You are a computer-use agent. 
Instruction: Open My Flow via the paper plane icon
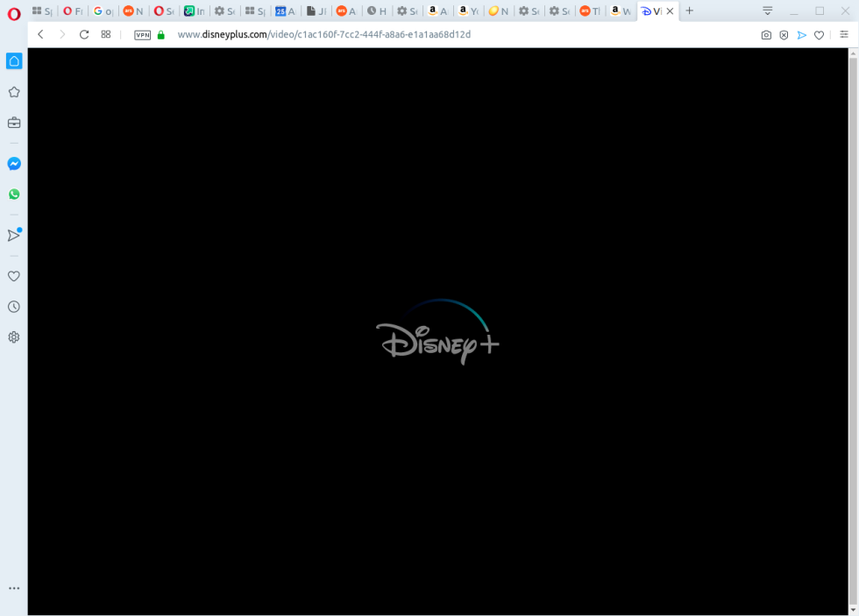click(802, 35)
